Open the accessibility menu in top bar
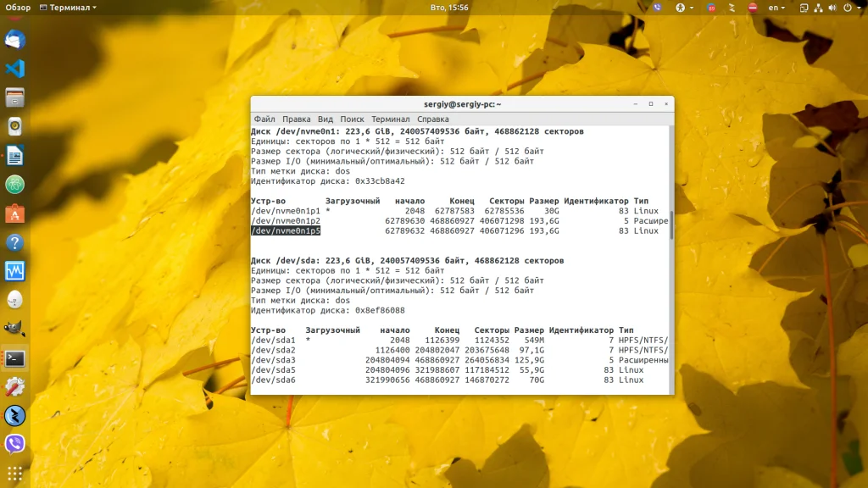The image size is (868, 488). tap(684, 8)
